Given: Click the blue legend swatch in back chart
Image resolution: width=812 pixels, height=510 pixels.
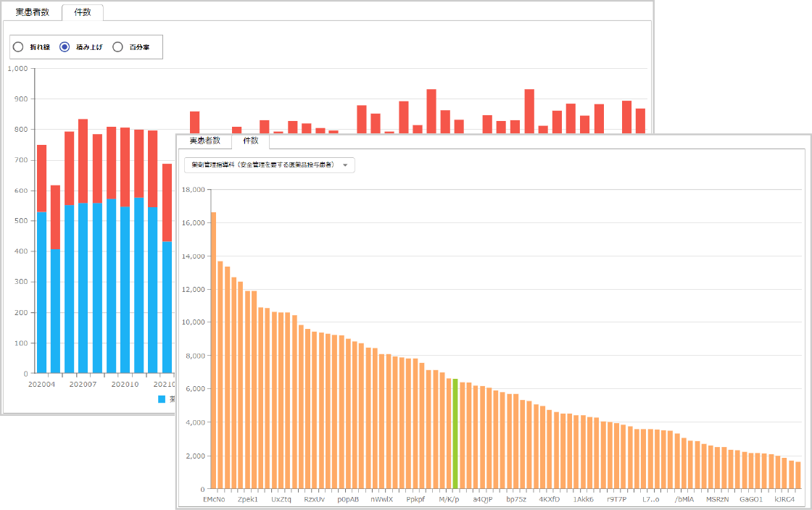Looking at the screenshot, I should point(162,398).
